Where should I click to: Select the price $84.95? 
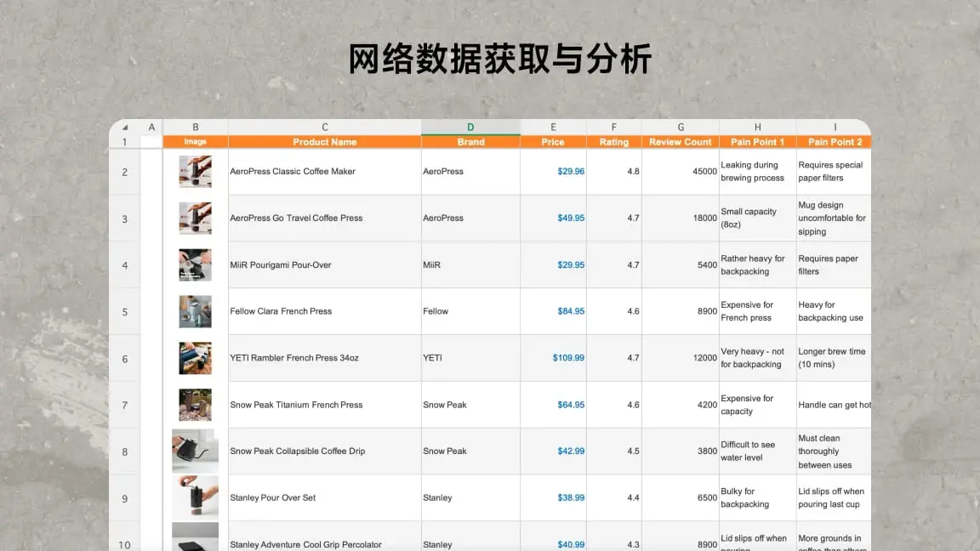pos(553,311)
